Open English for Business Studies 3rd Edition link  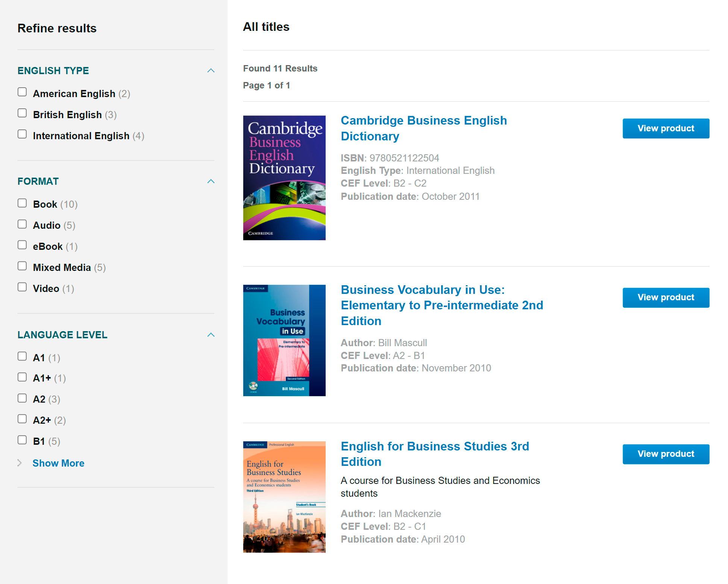pyautogui.click(x=435, y=454)
